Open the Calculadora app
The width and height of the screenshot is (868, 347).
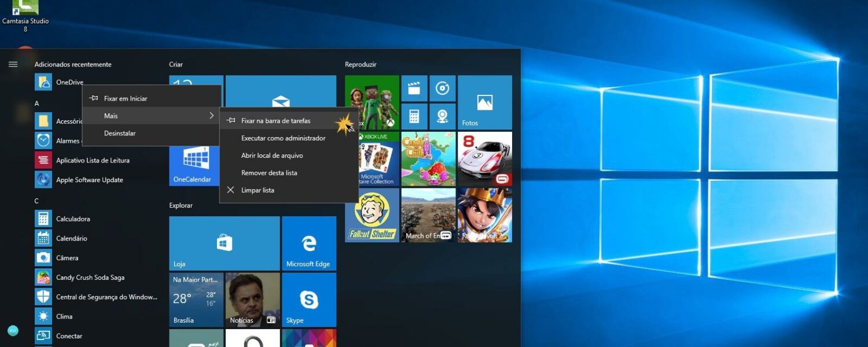point(62,219)
